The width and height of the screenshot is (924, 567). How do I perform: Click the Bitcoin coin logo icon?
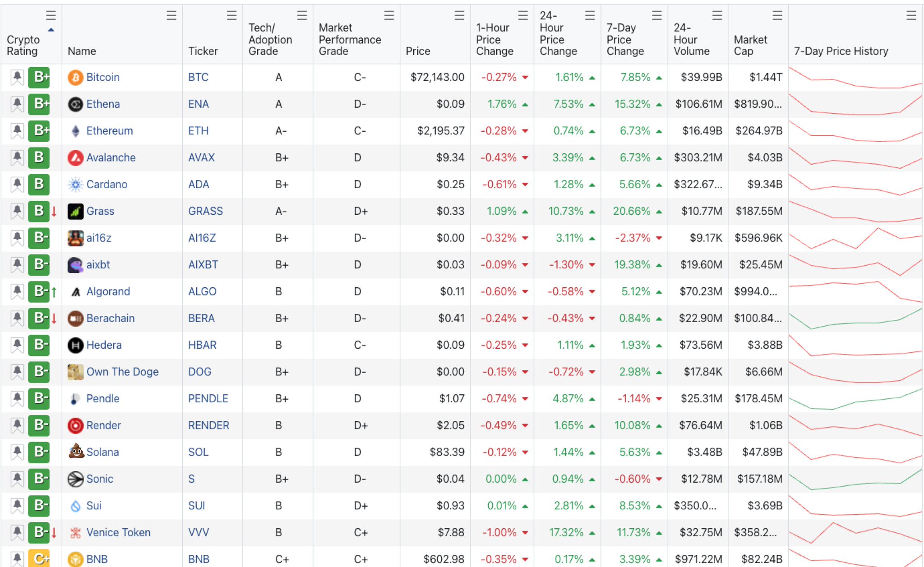click(x=75, y=78)
